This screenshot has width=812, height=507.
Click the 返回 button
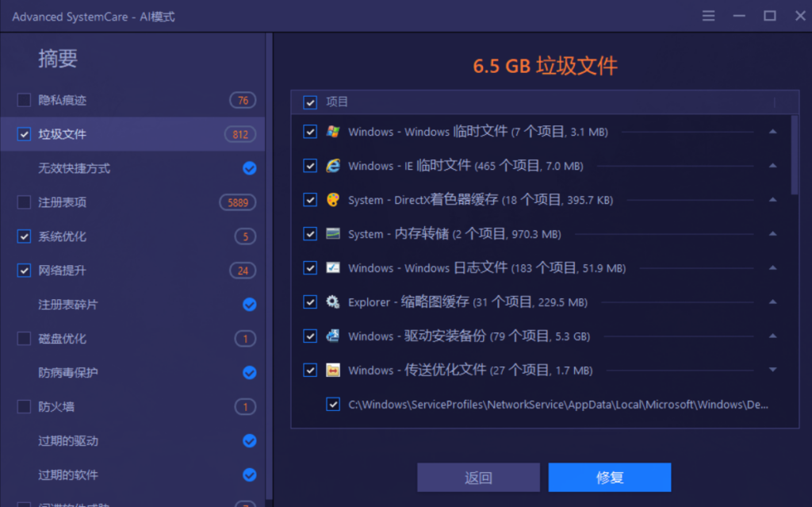[478, 478]
